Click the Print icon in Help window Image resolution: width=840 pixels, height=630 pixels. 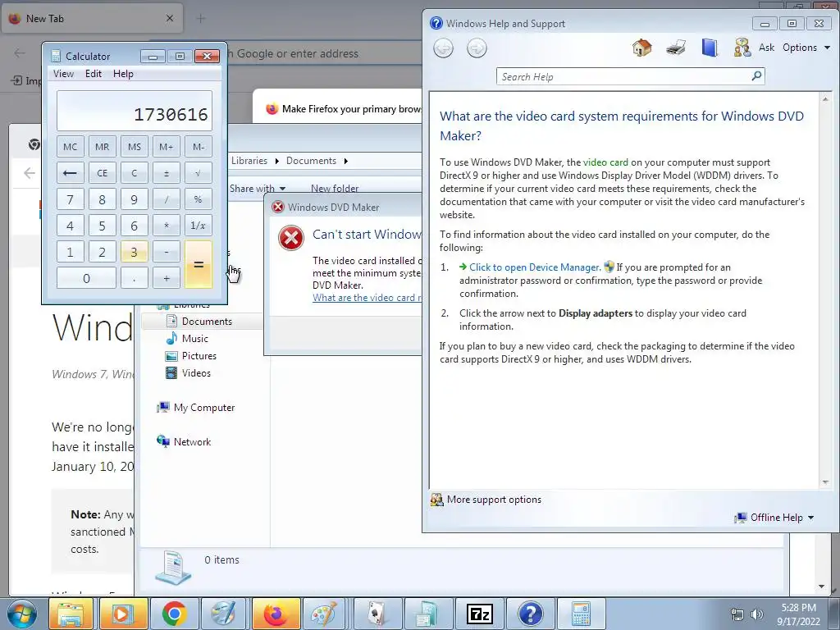tap(676, 48)
